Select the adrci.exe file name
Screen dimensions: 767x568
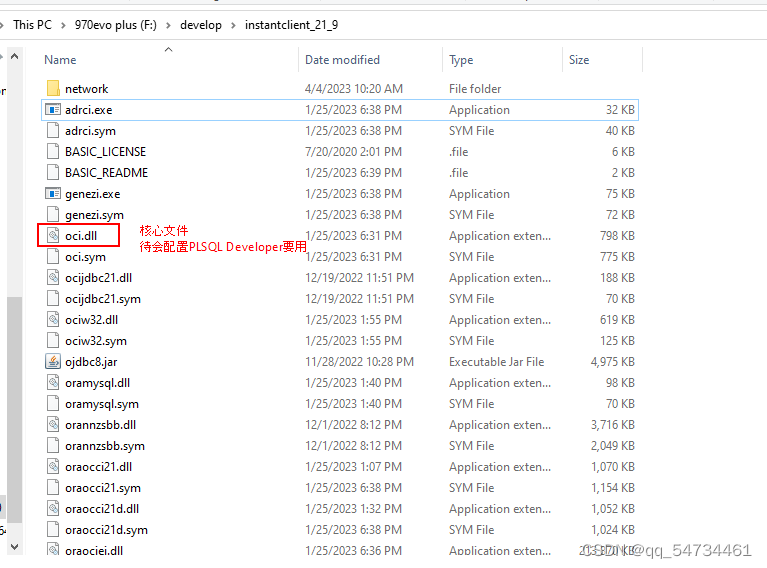[89, 110]
